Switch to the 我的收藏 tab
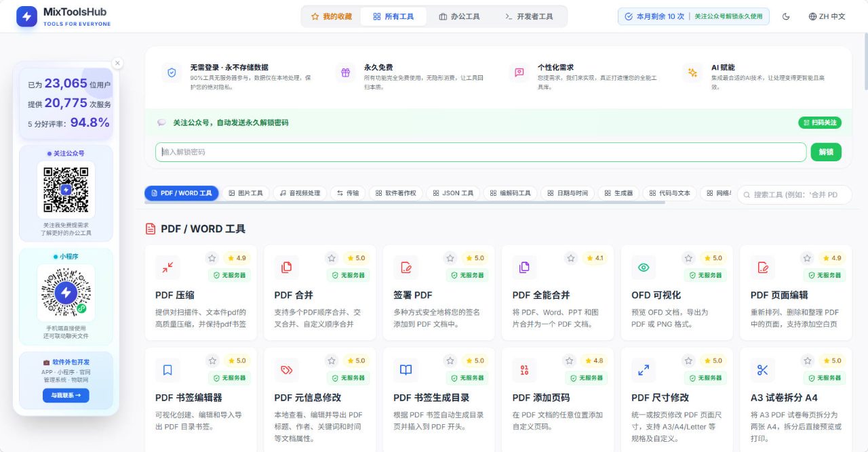Viewport: 868px width, 452px height. 331,16
